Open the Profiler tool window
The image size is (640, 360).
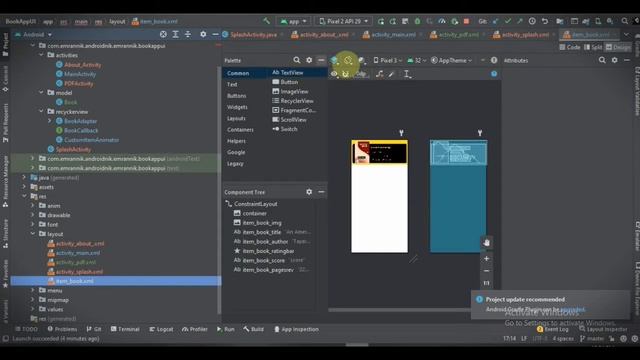click(x=195, y=329)
